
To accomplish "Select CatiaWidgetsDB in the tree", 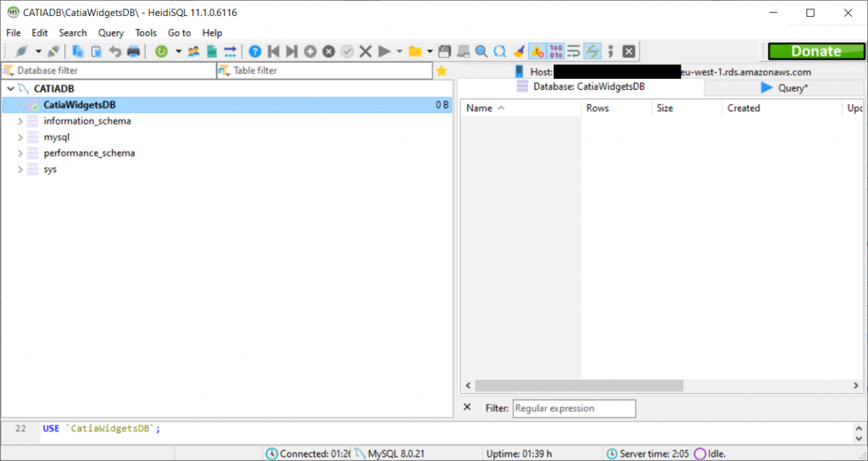I will tap(227, 105).
